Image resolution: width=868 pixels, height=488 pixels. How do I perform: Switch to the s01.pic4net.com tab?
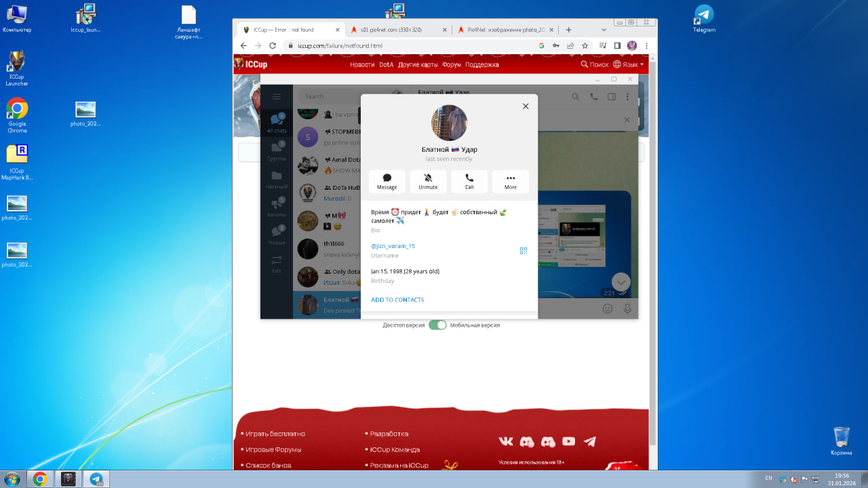coord(398,30)
